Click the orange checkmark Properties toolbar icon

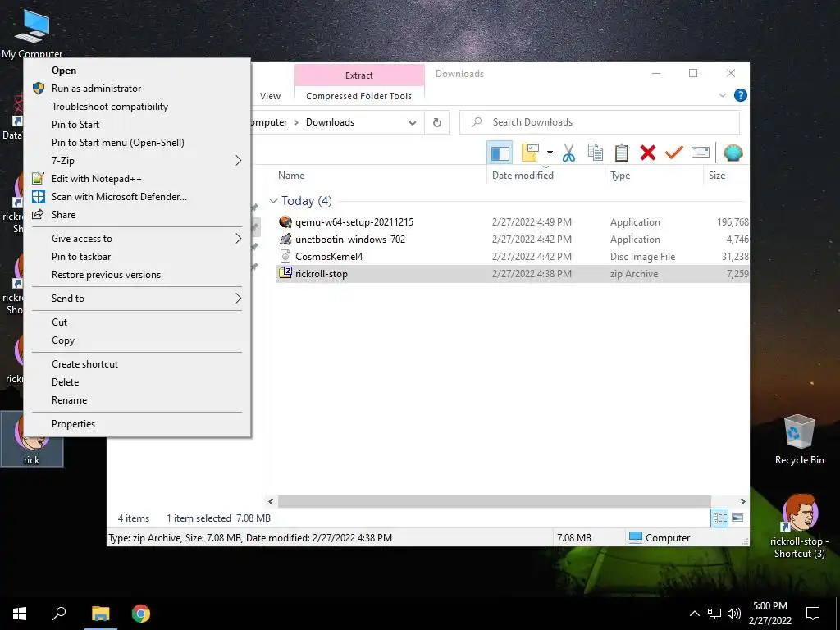point(674,153)
